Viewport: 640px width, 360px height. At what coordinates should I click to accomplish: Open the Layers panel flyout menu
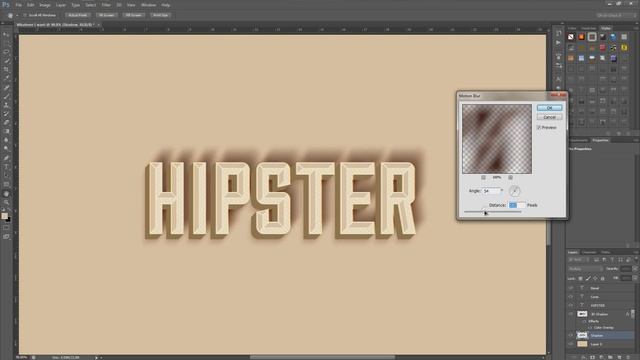(x=636, y=252)
